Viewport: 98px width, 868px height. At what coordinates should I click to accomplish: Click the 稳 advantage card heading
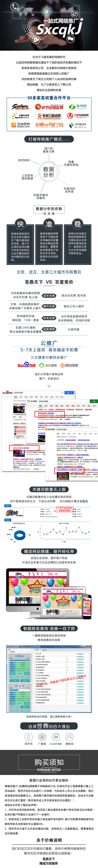tap(77, 224)
